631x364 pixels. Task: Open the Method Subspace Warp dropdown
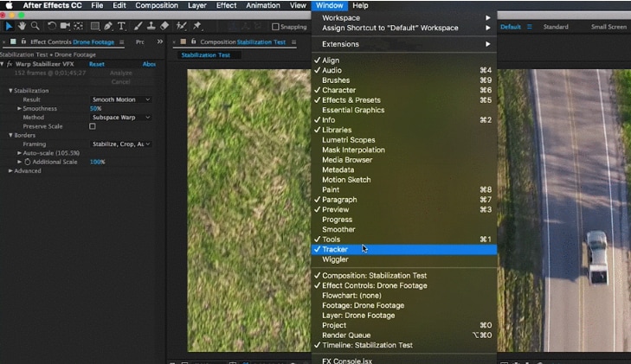(120, 118)
